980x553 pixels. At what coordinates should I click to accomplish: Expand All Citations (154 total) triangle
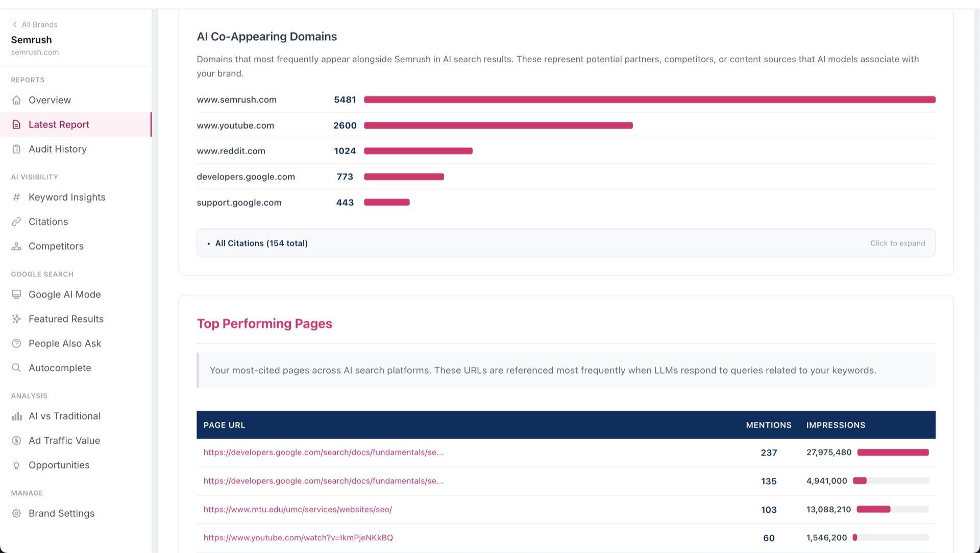(x=209, y=243)
